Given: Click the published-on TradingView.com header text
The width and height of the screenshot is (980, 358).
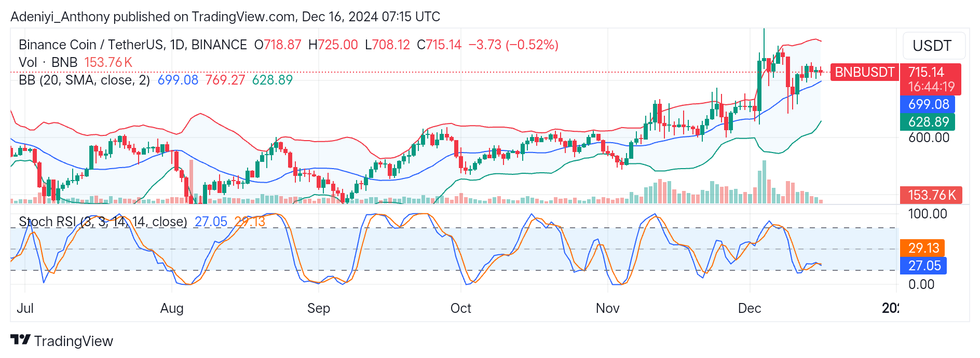Looking at the screenshot, I should coord(225,17).
